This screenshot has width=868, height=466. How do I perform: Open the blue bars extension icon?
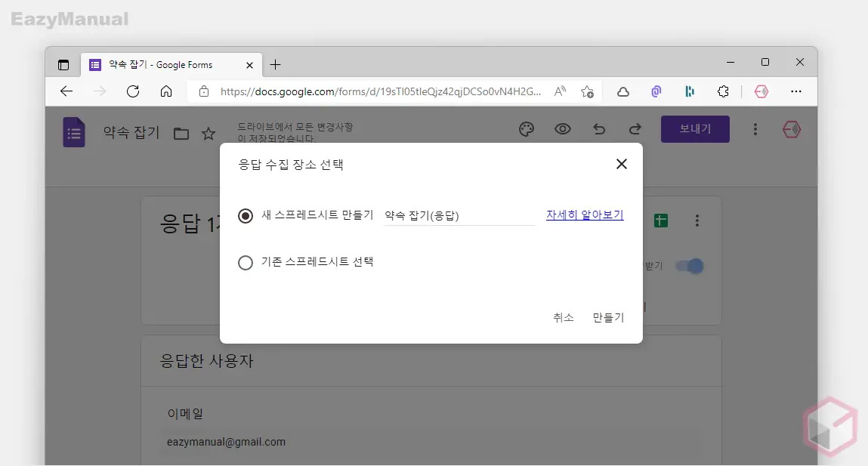pyautogui.click(x=690, y=91)
